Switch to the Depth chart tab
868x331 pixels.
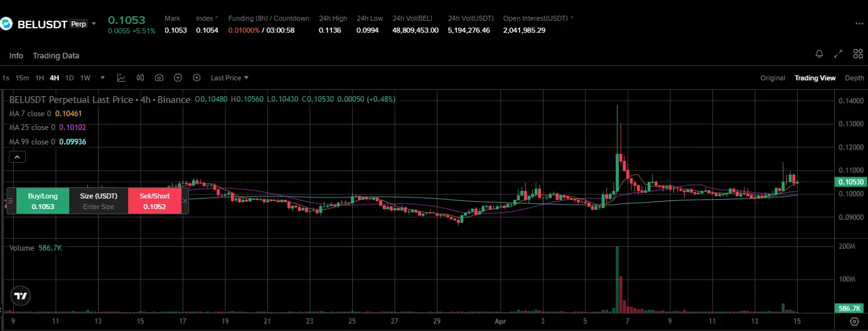coord(854,78)
